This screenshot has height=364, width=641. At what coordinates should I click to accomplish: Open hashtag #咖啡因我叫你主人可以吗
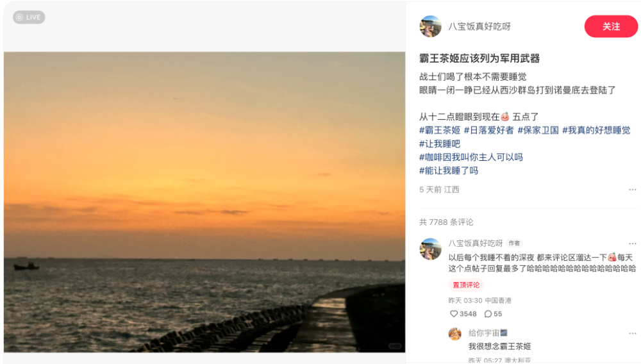click(471, 157)
